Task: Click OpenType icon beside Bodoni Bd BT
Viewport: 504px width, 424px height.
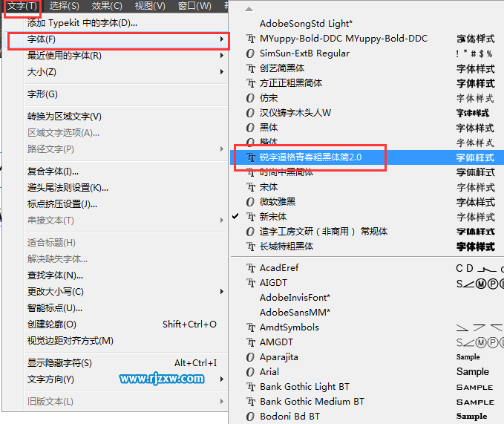Action: (250, 417)
